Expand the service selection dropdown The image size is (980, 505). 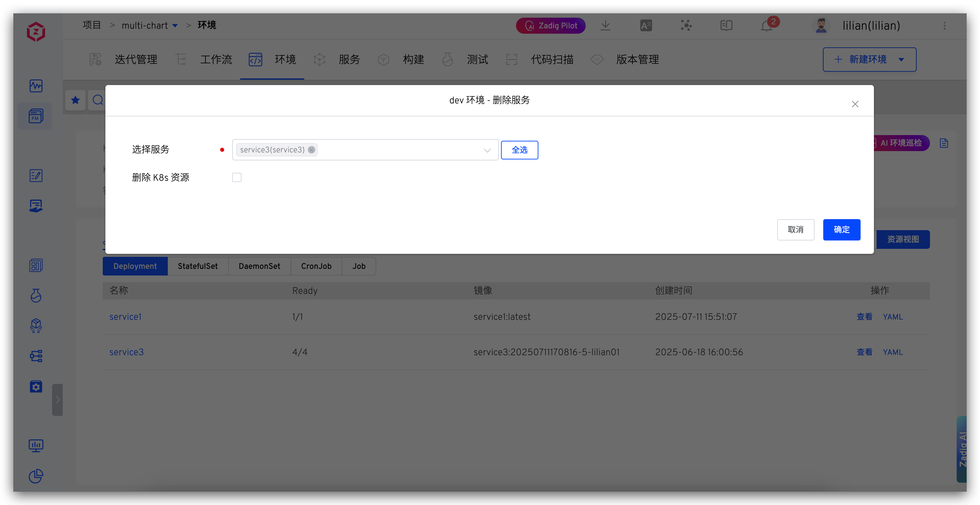coord(487,150)
